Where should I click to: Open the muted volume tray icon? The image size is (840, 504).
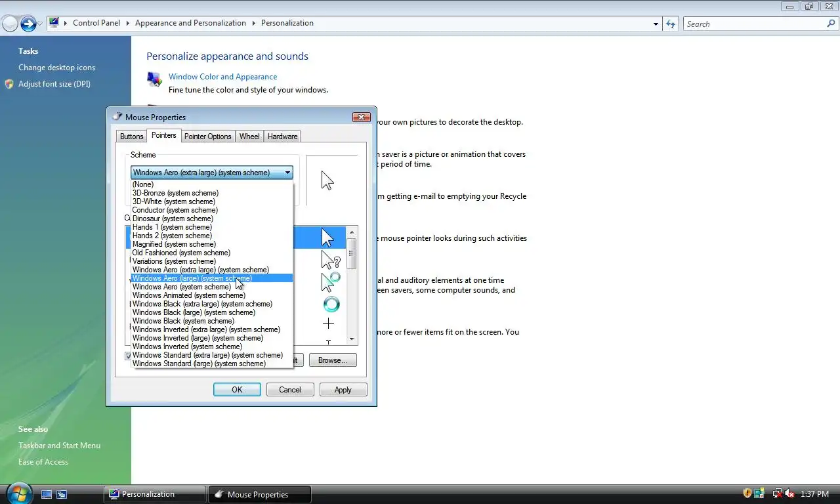click(x=789, y=493)
